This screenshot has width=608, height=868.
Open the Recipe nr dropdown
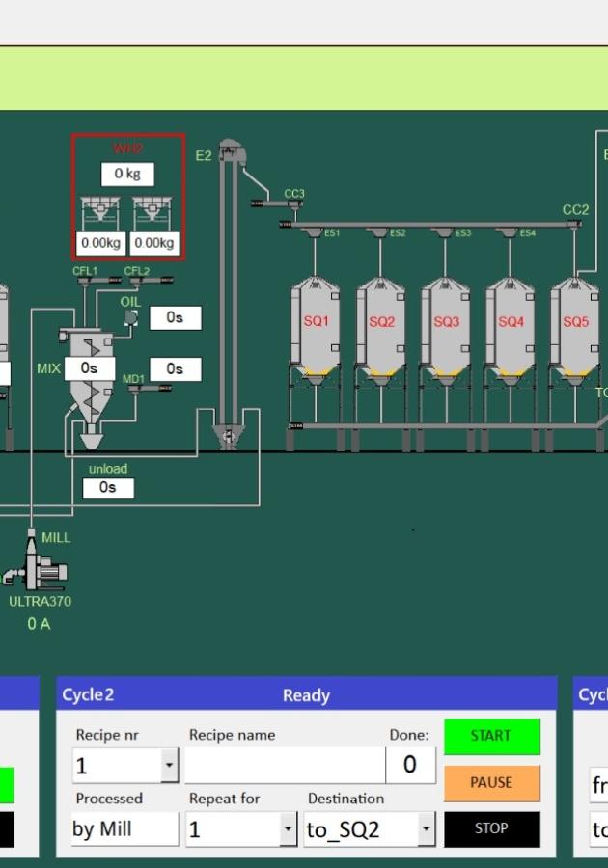click(169, 766)
